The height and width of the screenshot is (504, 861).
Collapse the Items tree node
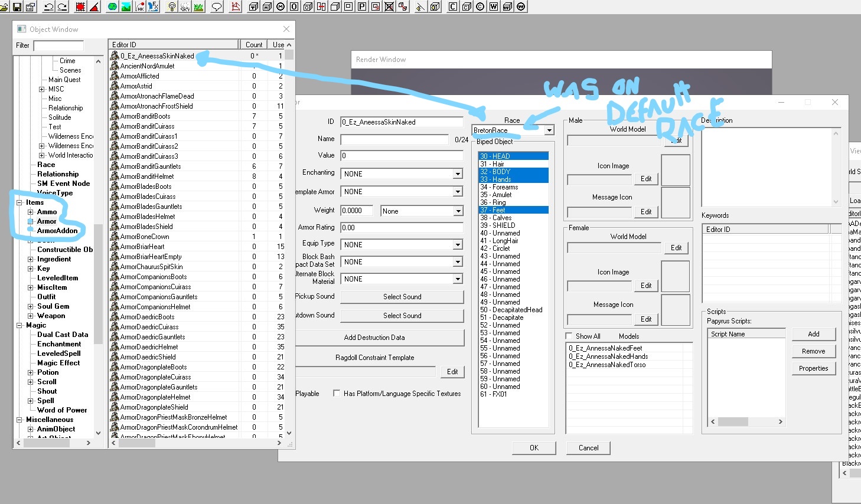pos(19,202)
